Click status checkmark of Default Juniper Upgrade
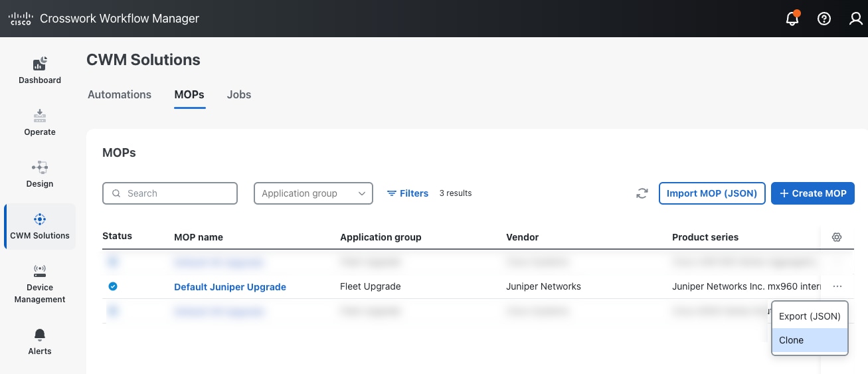The width and height of the screenshot is (868, 374). click(x=113, y=286)
